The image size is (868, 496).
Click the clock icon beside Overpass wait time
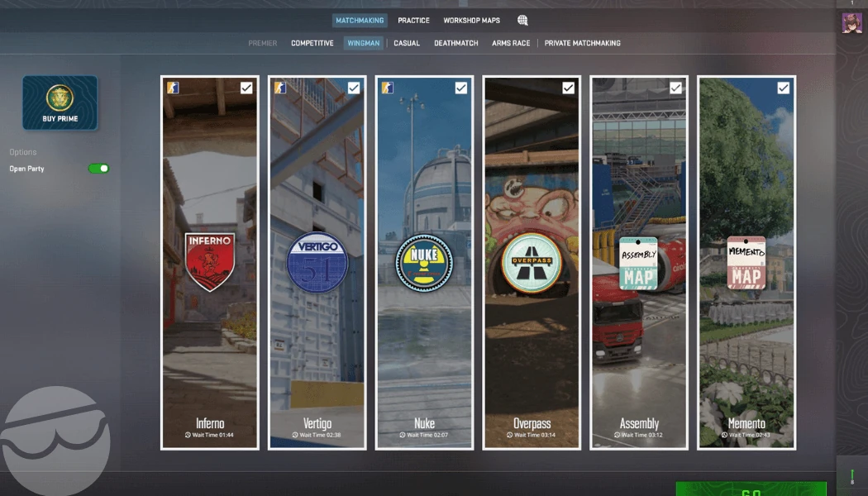tap(510, 435)
